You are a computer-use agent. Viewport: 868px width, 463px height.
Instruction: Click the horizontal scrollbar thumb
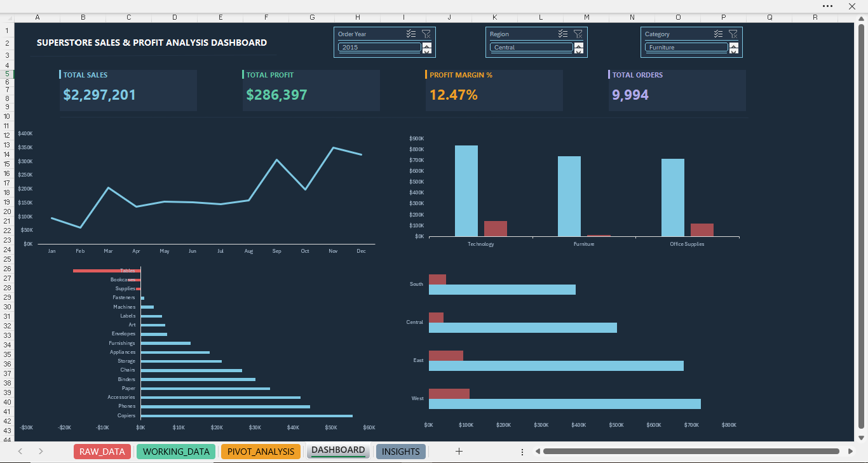click(690, 452)
